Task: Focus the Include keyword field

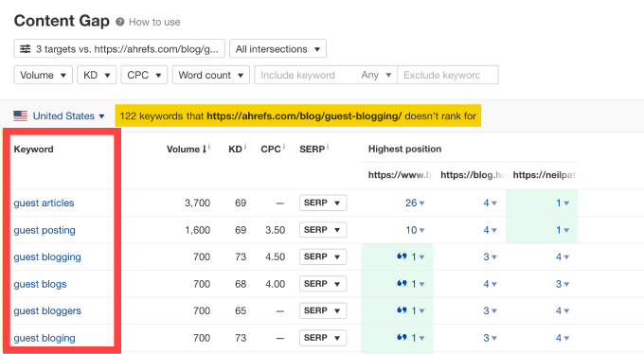Action: click(x=305, y=75)
